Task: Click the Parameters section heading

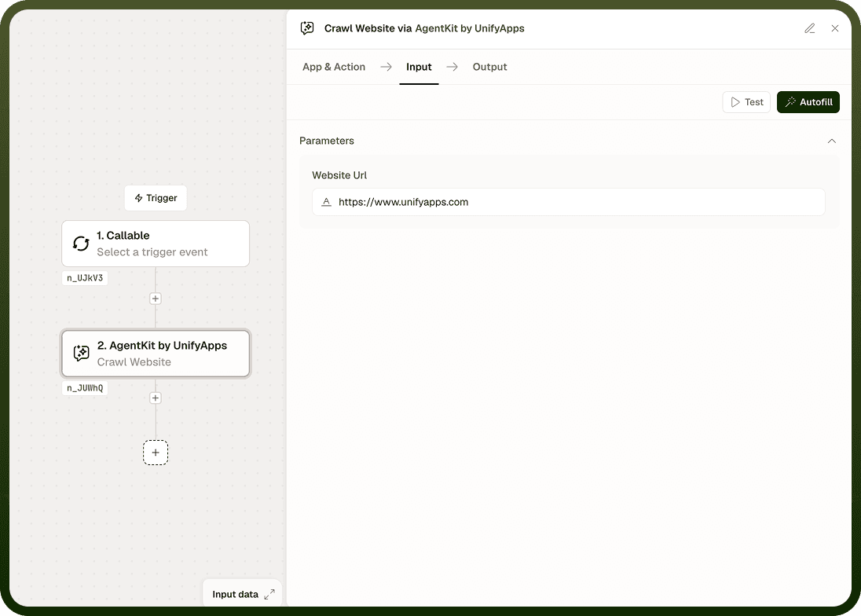Action: (x=326, y=141)
